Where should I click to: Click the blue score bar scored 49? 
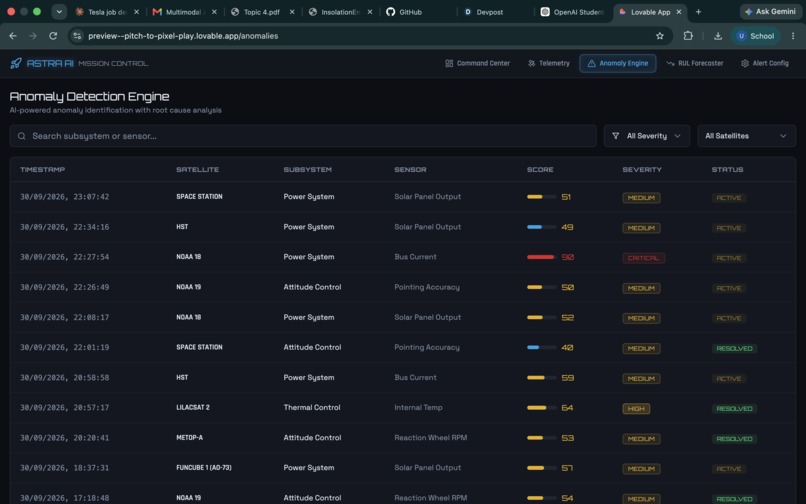point(541,227)
